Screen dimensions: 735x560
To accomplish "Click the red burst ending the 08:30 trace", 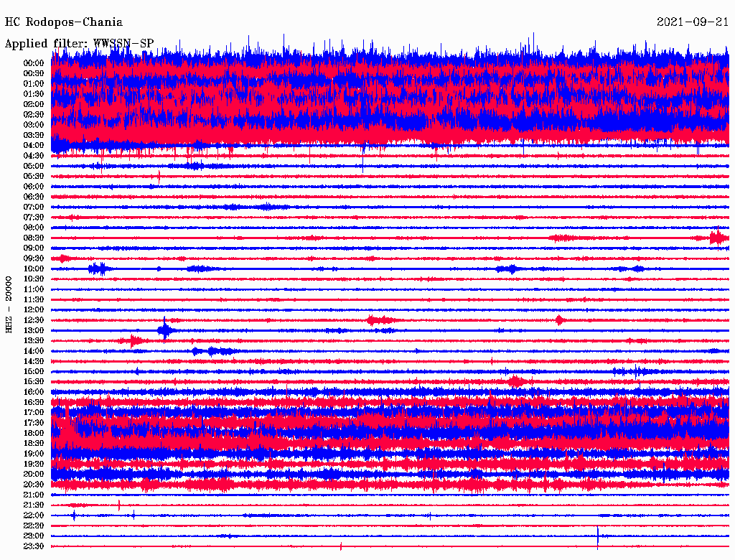I will (717, 238).
